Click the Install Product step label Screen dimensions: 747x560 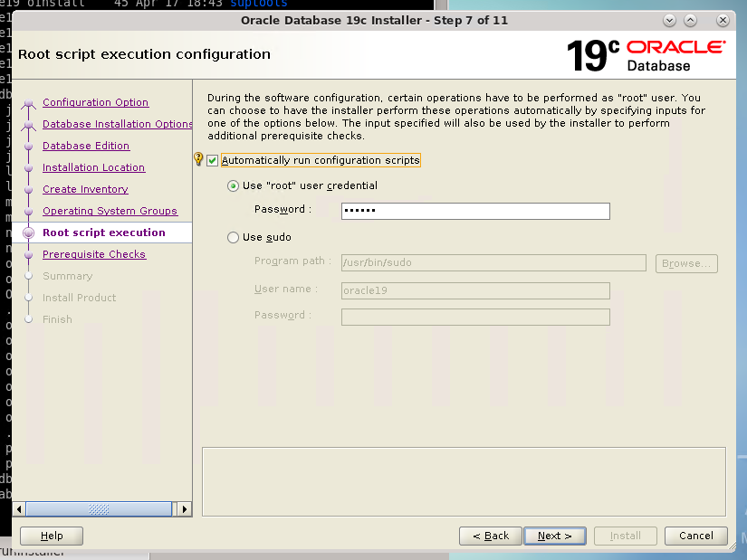pyautogui.click(x=79, y=298)
